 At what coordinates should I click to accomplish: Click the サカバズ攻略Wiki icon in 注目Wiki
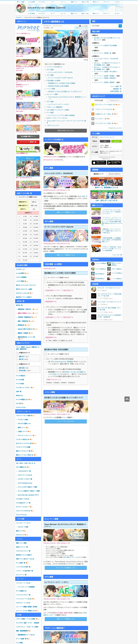[93, 269]
